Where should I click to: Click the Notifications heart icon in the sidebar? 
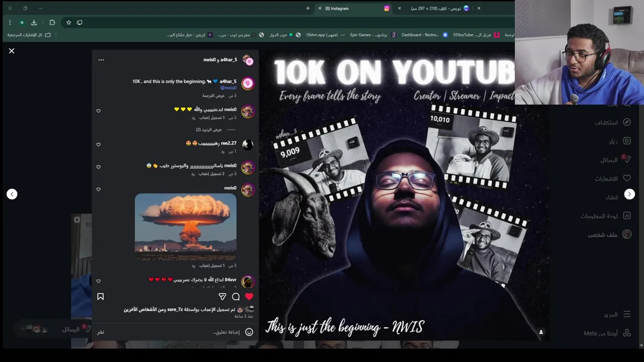627,178
